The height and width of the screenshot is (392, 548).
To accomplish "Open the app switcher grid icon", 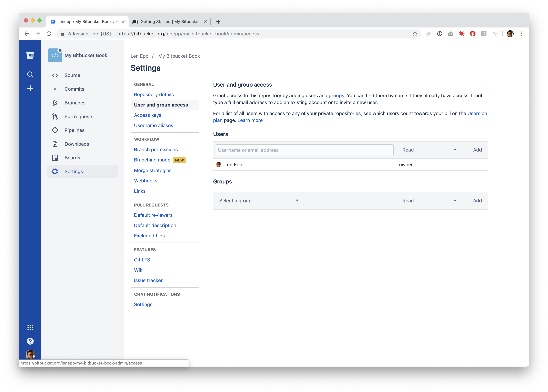I will [30, 327].
